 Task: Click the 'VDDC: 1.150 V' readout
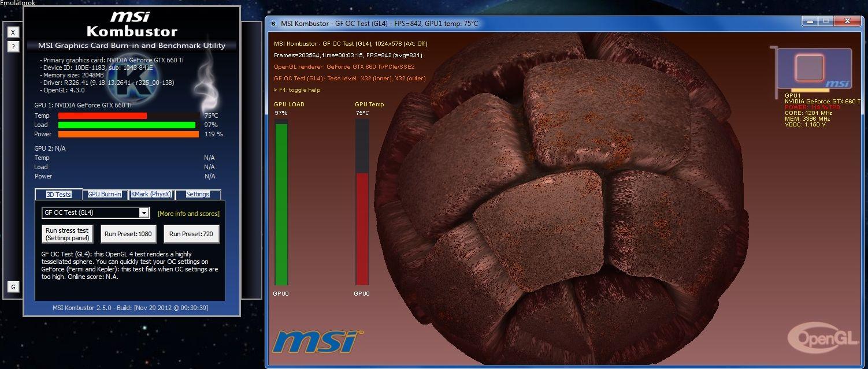805,124
